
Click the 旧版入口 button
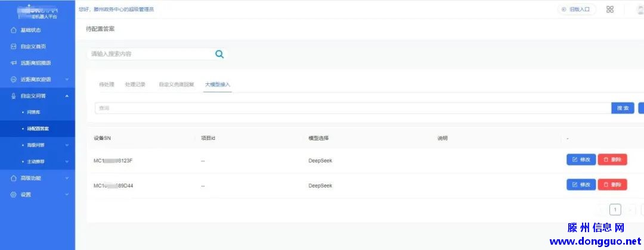point(577,10)
